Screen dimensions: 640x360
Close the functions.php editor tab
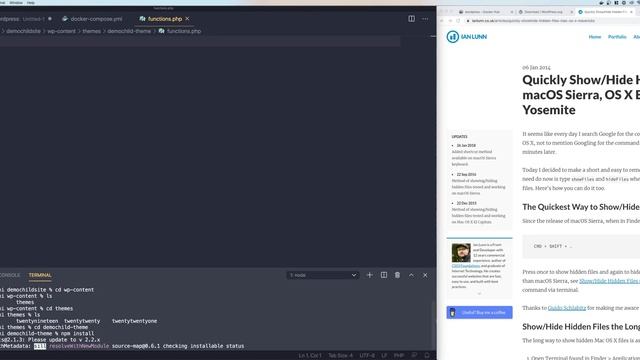tap(187, 19)
